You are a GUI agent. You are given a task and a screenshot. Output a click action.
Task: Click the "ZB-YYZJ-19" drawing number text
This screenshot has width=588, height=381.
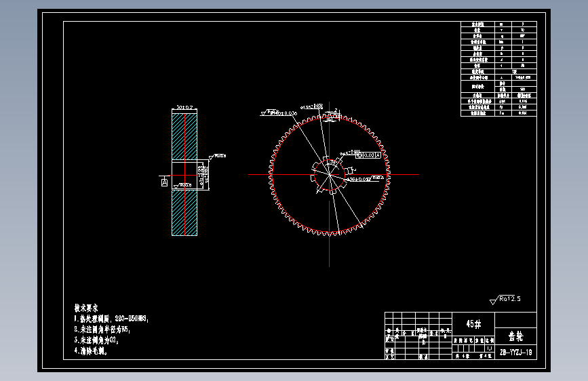point(515,353)
